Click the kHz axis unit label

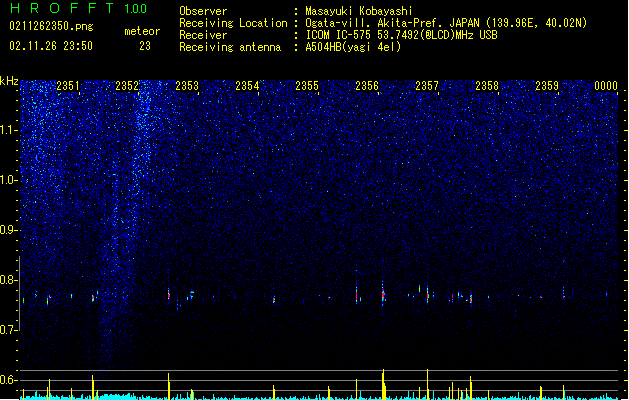pyautogui.click(x=9, y=81)
